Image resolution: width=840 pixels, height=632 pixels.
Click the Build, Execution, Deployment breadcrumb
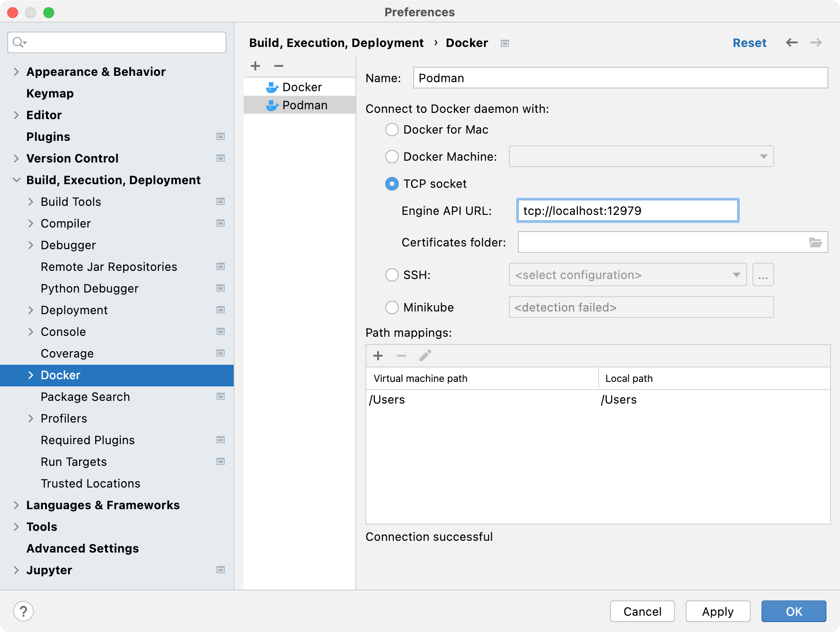[337, 42]
